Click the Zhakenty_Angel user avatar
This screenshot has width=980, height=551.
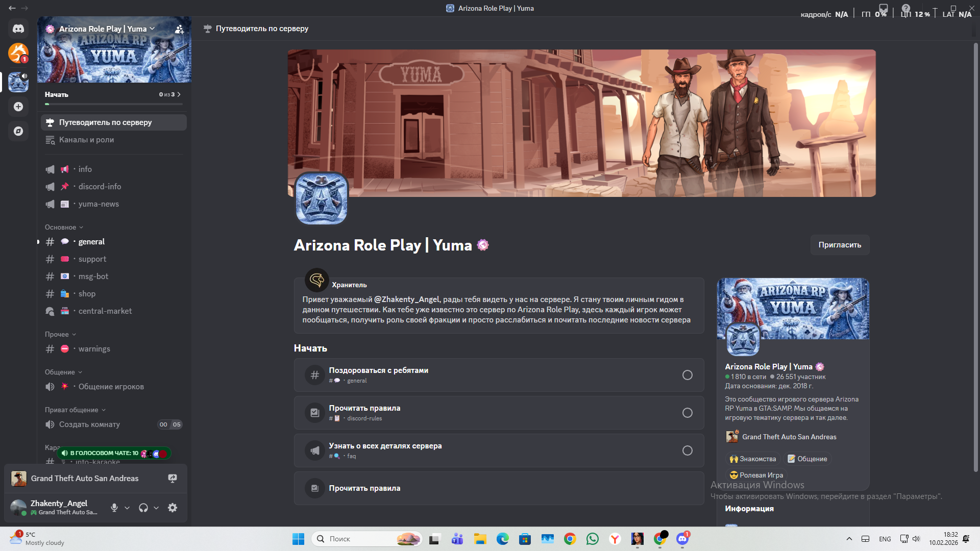tap(19, 508)
